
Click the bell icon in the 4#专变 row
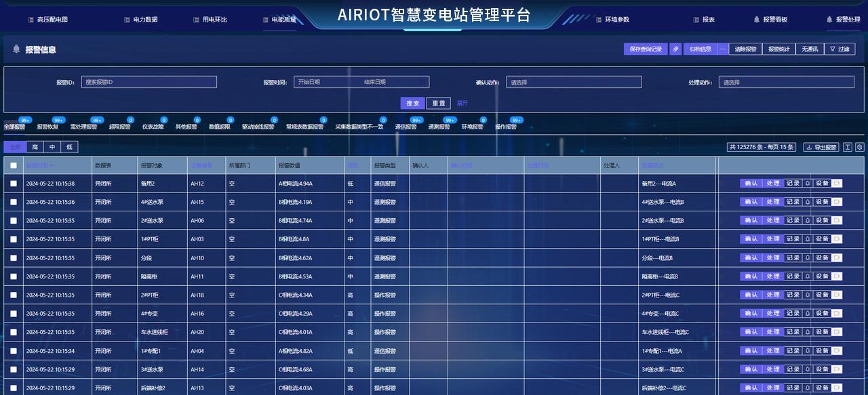[x=807, y=313]
